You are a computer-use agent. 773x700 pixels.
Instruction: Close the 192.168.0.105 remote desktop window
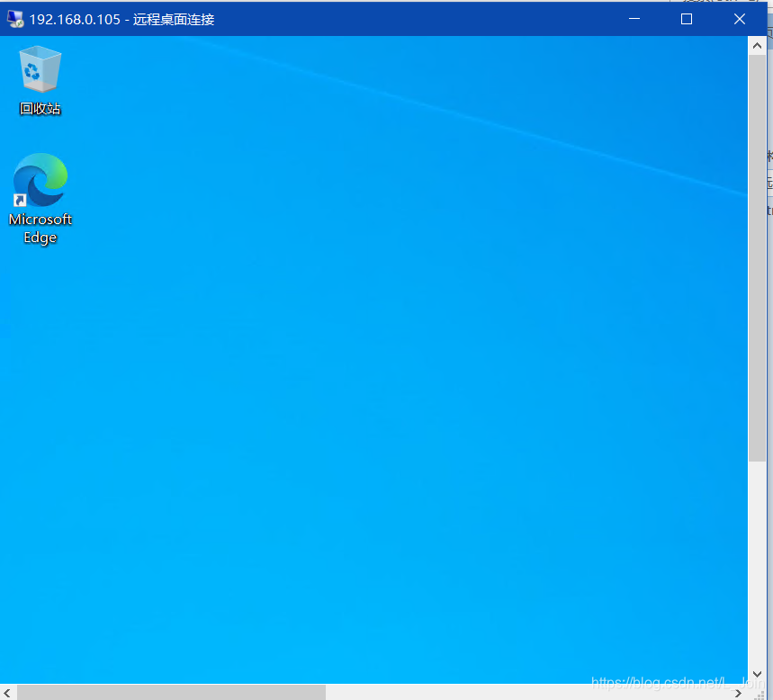click(x=740, y=19)
